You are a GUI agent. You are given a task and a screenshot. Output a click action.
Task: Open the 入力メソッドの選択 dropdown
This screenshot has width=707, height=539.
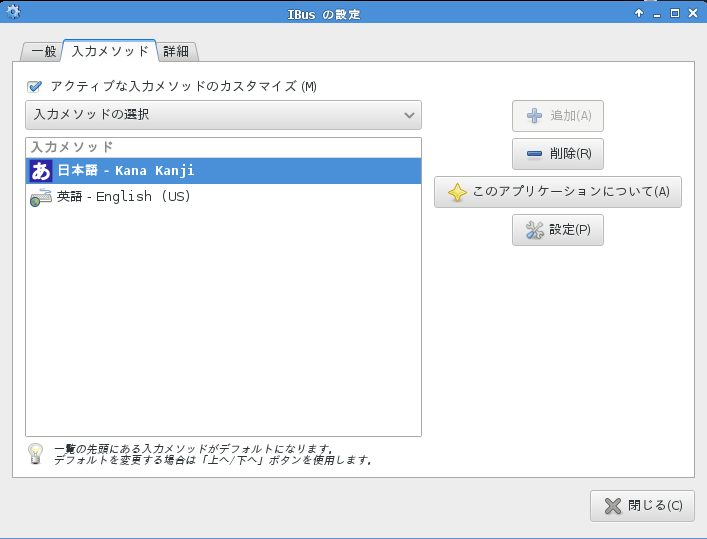pyautogui.click(x=223, y=115)
